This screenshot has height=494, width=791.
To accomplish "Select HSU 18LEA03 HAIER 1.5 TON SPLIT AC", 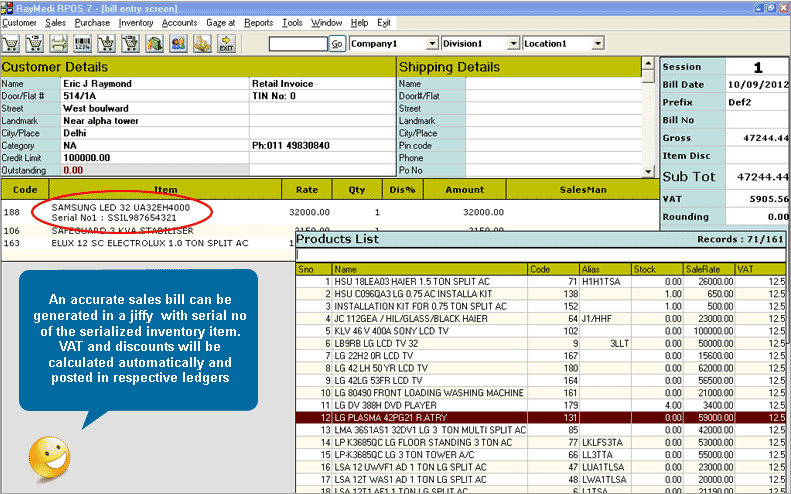I will [540, 282].
